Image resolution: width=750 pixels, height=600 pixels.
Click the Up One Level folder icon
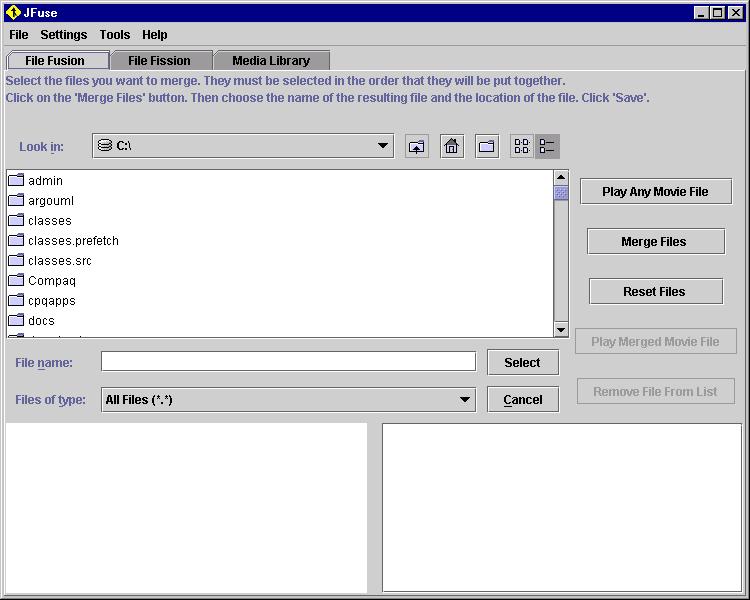click(x=417, y=147)
